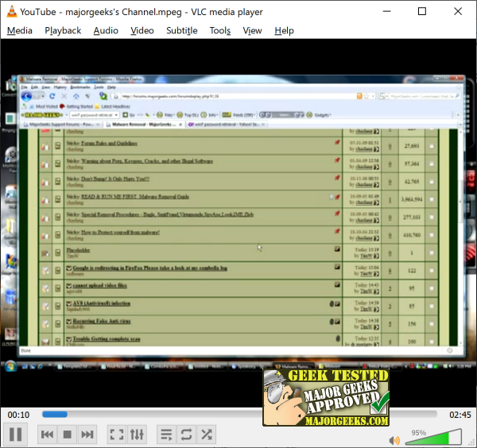Show the playlist view
Viewport: 477px width, 448px height.
point(166,434)
